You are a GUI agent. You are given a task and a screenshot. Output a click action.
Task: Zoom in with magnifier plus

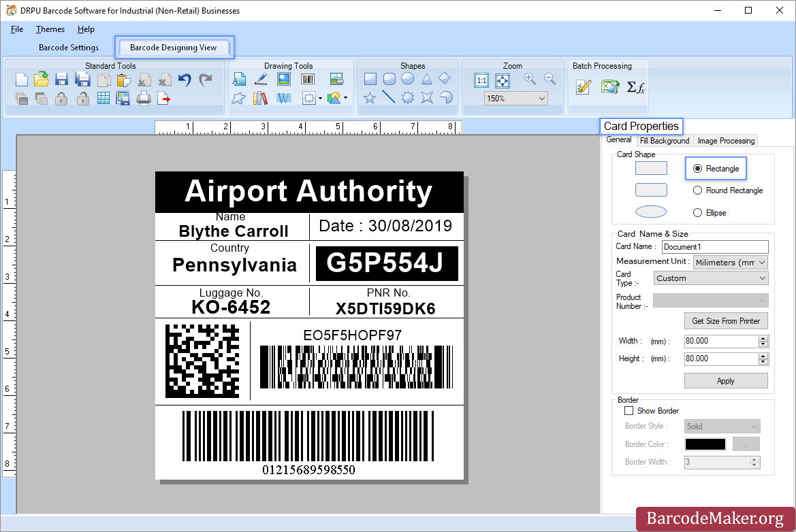click(530, 79)
